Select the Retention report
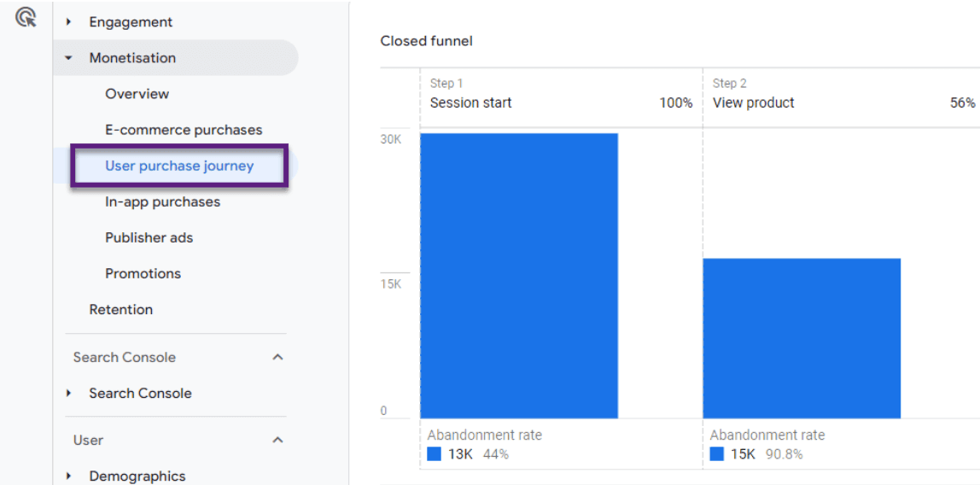The height and width of the screenshot is (485, 980). pyautogui.click(x=120, y=309)
